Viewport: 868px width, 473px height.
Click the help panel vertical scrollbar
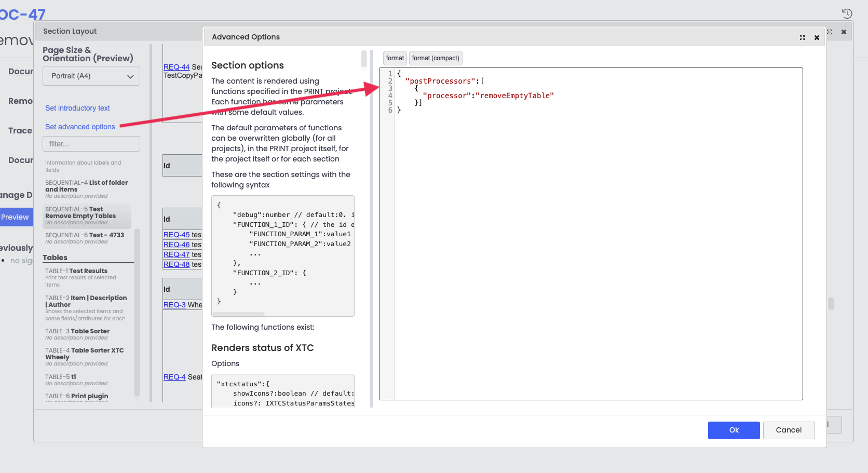click(x=364, y=59)
